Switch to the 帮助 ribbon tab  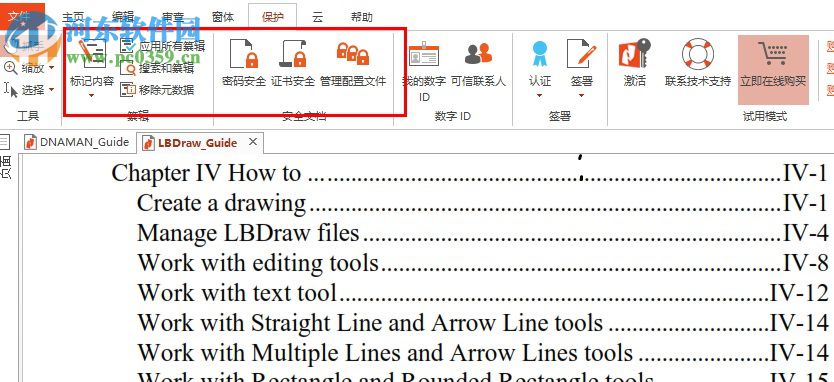click(361, 17)
